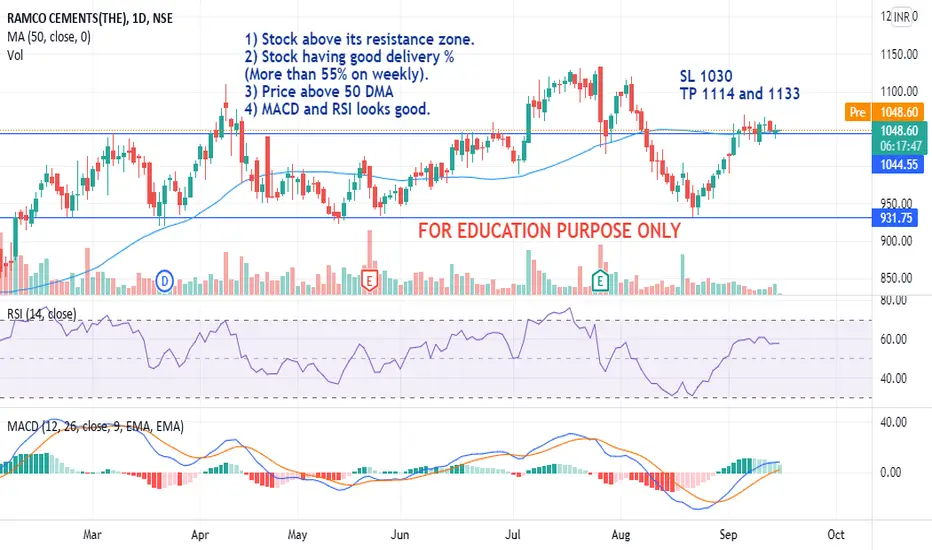Select the MA (50, close, 0) indicator label

tap(49, 37)
